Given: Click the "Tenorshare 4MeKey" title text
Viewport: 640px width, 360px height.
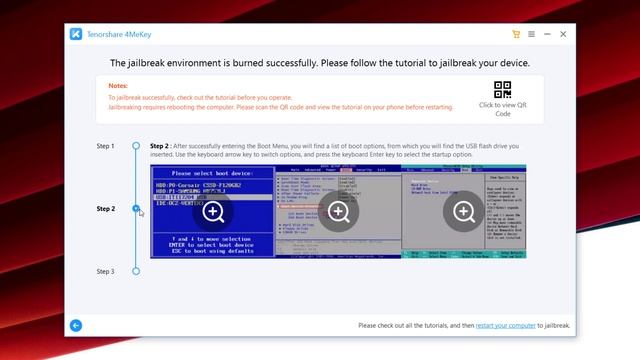Looking at the screenshot, I should click(119, 35).
